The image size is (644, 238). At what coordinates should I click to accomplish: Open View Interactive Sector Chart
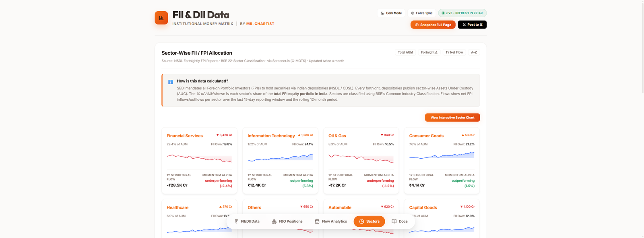452,117
